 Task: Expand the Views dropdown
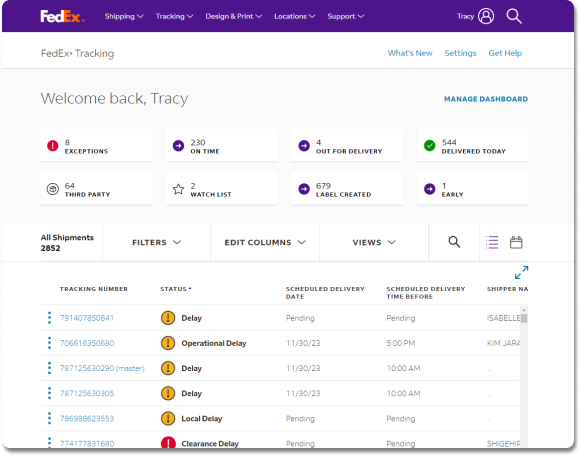coord(374,243)
